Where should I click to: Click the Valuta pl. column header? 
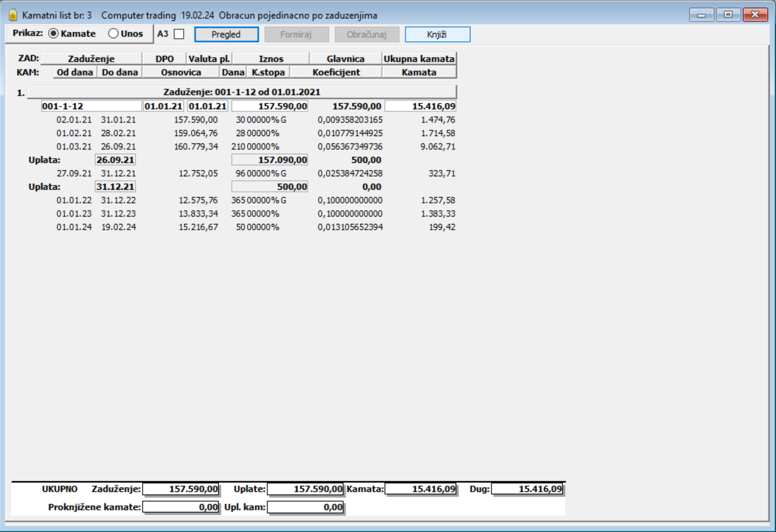pos(209,59)
